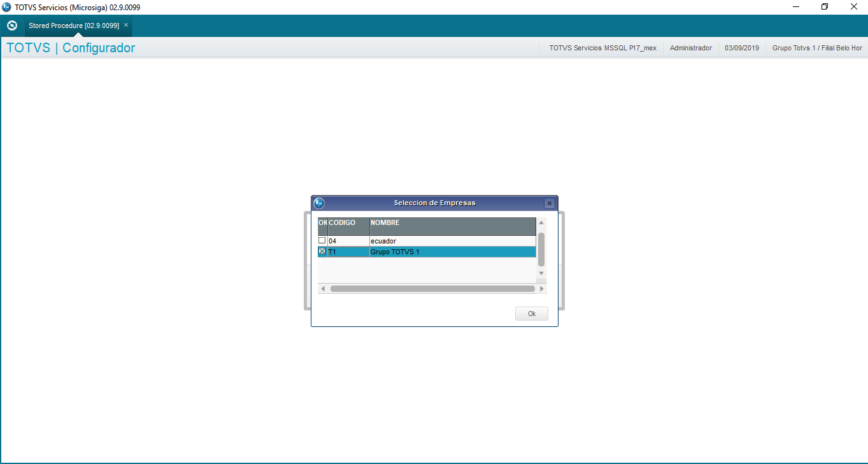The height and width of the screenshot is (464, 868).
Task: Minimize the TOTVS Servicios window
Action: coord(796,7)
